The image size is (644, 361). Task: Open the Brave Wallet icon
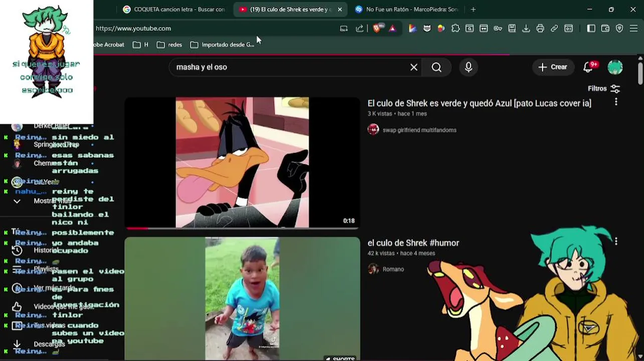tap(605, 29)
